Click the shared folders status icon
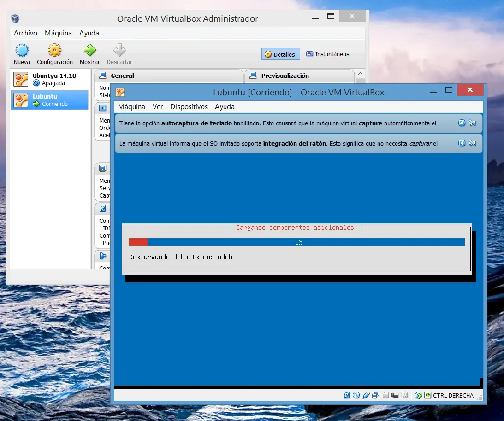Image resolution: width=504 pixels, height=421 pixels. [385, 395]
